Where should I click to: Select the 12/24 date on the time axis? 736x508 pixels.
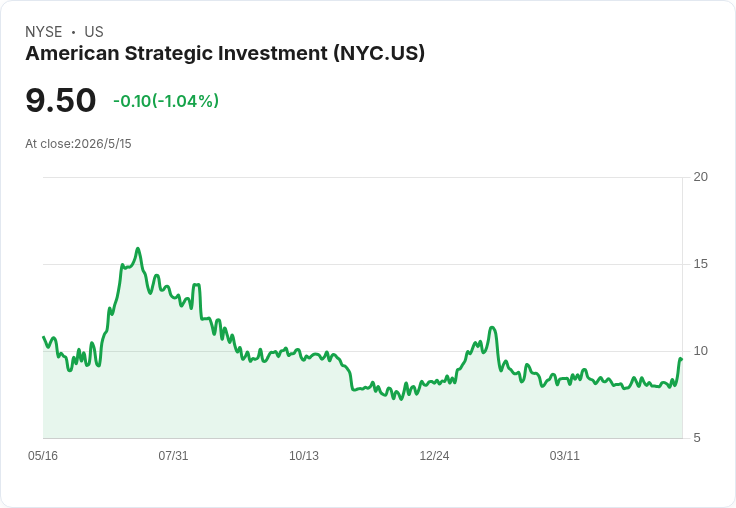[x=434, y=456]
